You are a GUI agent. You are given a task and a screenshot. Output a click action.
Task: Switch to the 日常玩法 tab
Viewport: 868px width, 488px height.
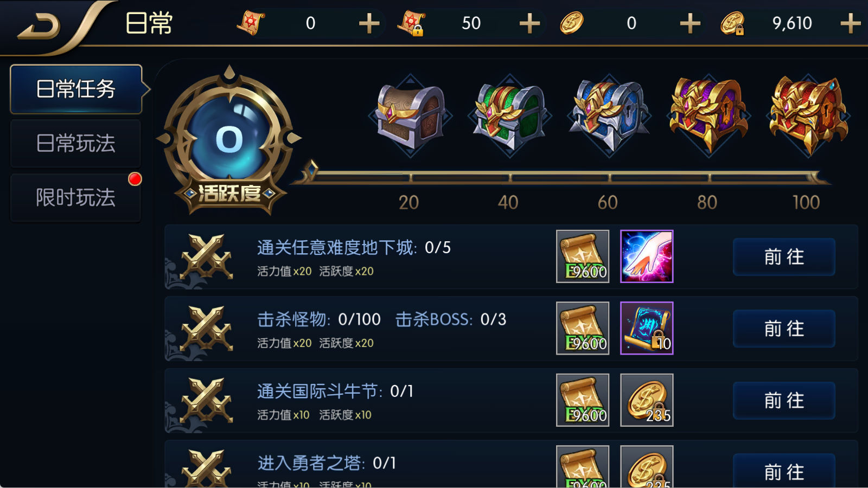coord(76,143)
